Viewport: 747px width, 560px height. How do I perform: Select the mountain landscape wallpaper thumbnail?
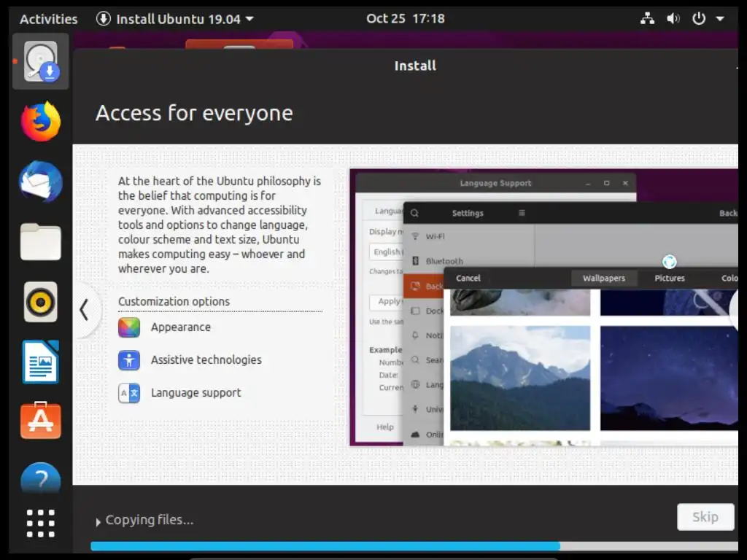(x=520, y=378)
